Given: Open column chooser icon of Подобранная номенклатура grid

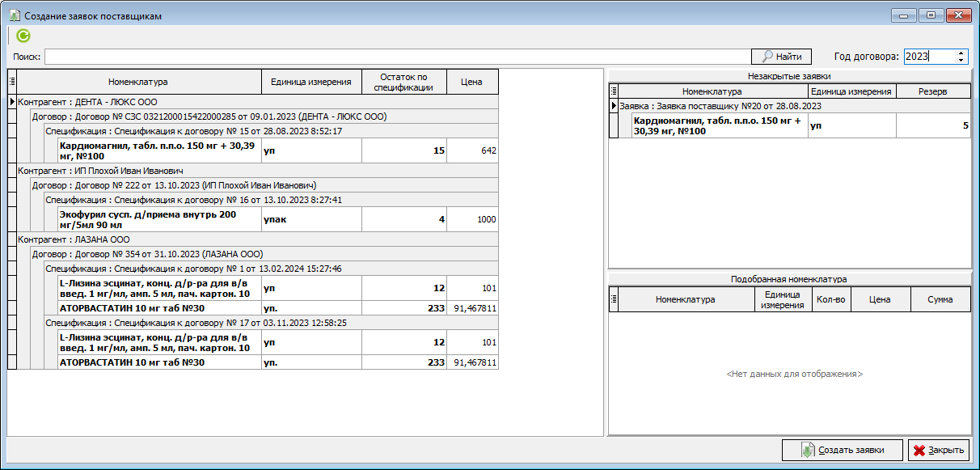Looking at the screenshot, I should (613, 299).
